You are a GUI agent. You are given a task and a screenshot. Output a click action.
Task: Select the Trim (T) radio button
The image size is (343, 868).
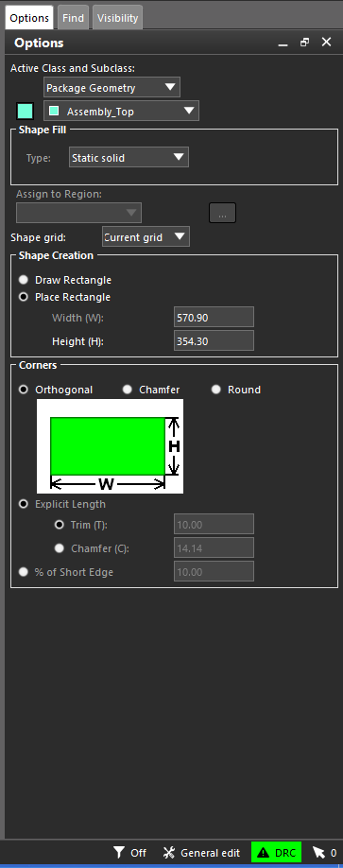[60, 525]
